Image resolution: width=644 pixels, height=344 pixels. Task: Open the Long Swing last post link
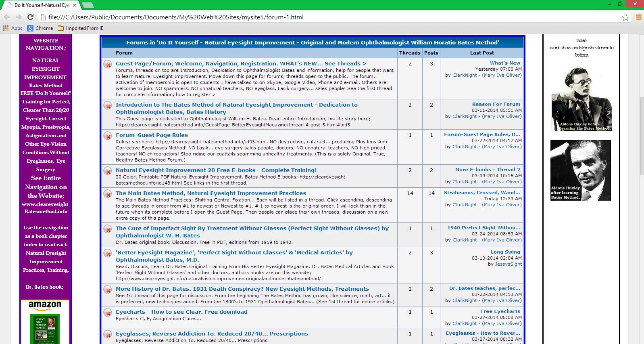pos(505,252)
